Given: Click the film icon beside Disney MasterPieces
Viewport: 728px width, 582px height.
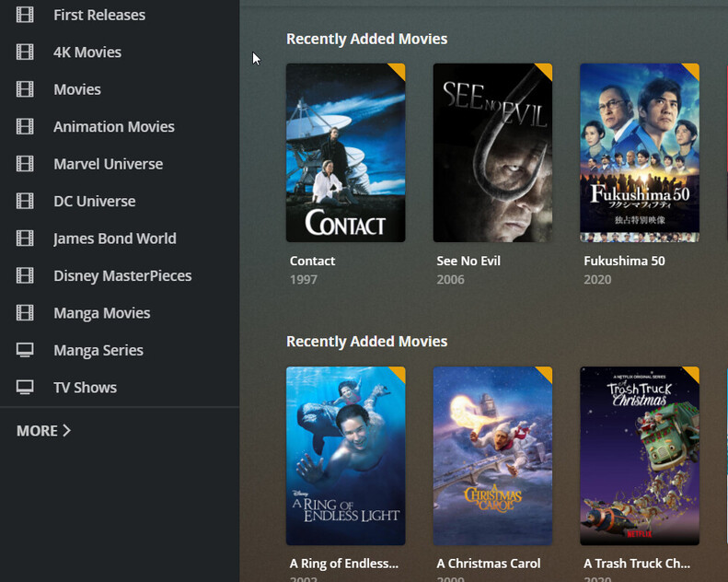Looking at the screenshot, I should tap(25, 275).
